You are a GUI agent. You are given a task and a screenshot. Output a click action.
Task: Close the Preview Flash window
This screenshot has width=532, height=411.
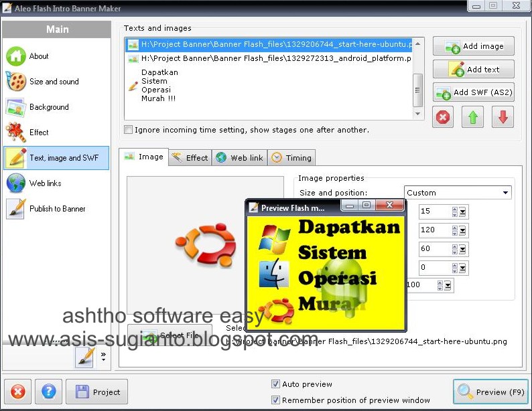click(x=390, y=205)
